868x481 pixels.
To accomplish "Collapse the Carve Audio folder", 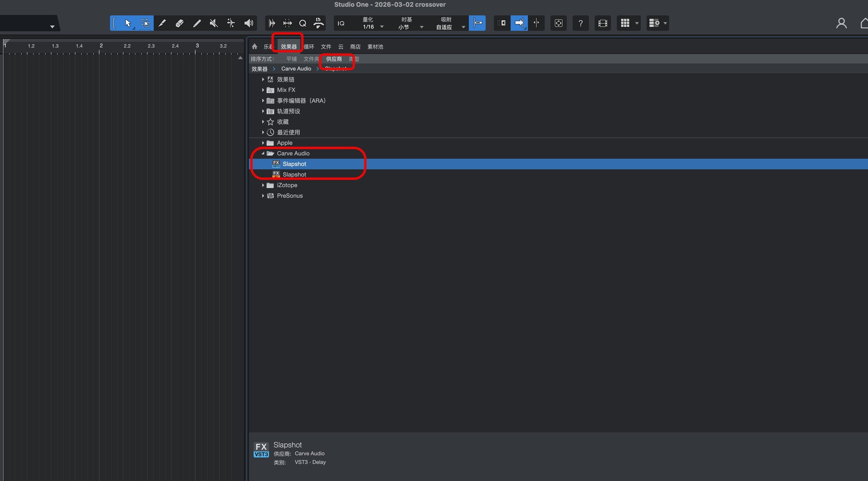I will coord(263,153).
